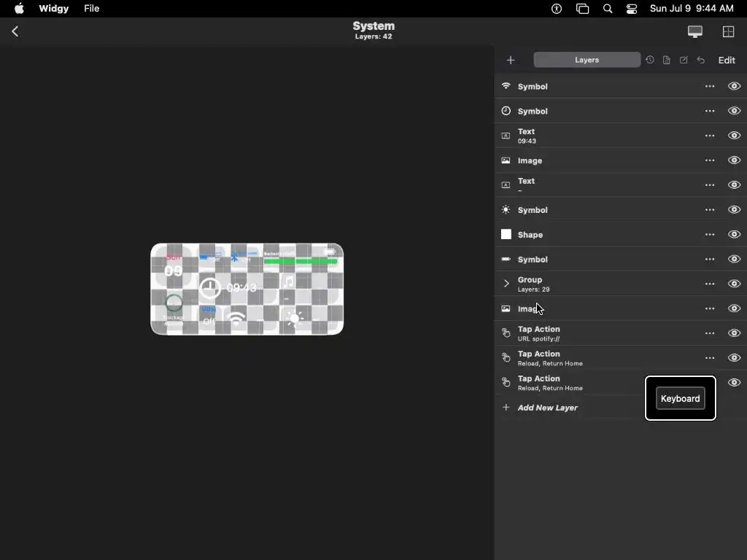Screen dimensions: 747x560
Task: Toggle visibility of Tap Action spotify layer
Action: (734, 333)
